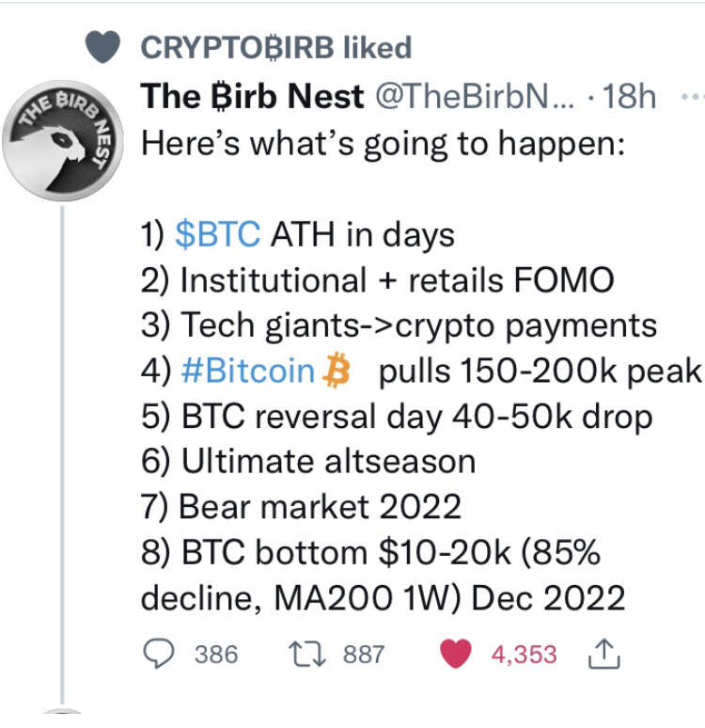Viewport: 705px width, 728px height.
Task: Click the 4,353 likes count
Action: [x=524, y=654]
